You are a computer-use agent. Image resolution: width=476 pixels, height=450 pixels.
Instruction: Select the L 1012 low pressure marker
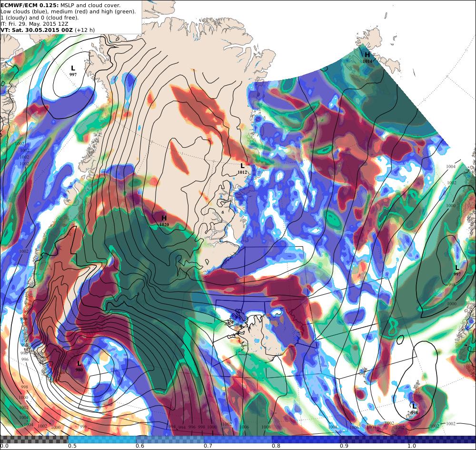(242, 168)
